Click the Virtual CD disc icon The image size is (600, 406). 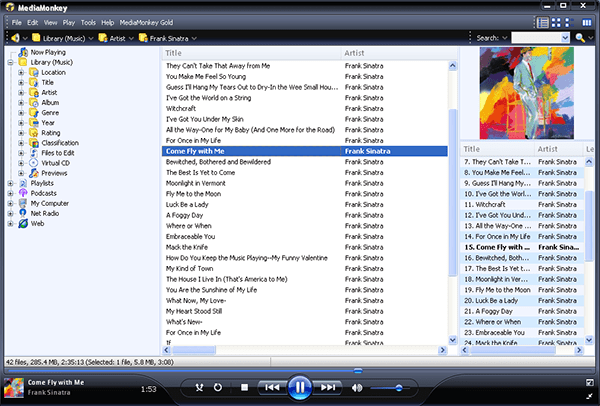click(34, 163)
